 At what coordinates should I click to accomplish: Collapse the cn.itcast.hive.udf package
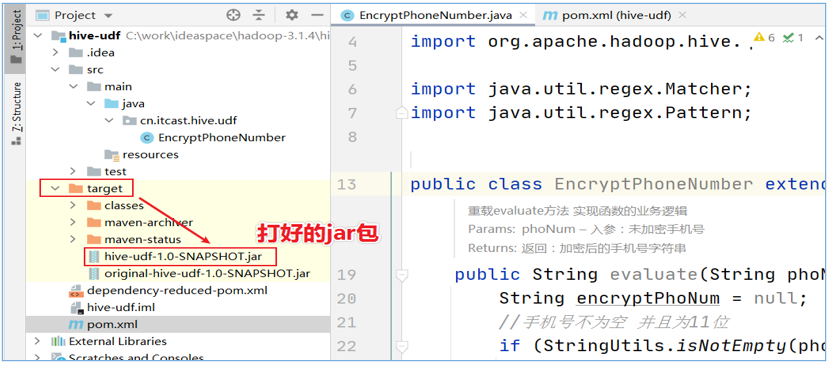(x=109, y=121)
